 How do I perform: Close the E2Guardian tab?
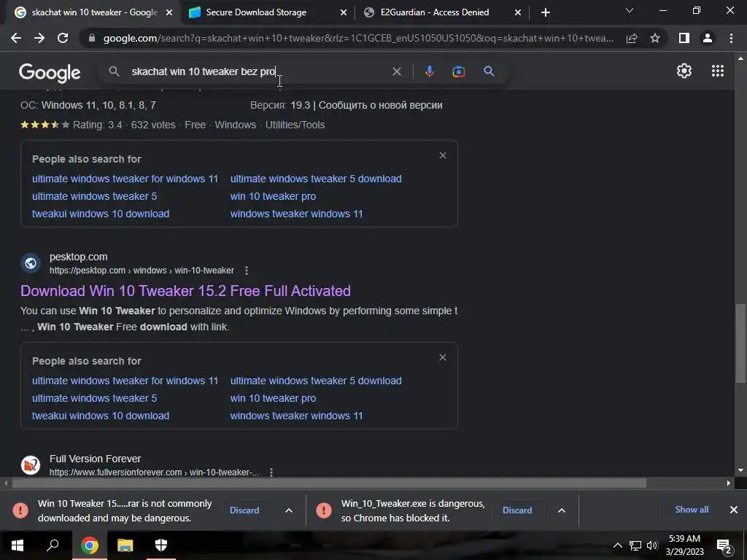click(x=518, y=12)
